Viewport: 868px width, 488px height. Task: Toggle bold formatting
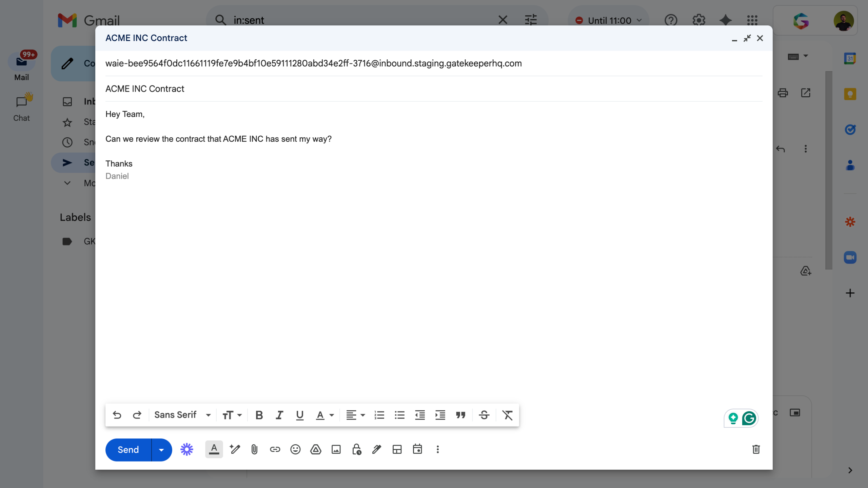click(259, 415)
